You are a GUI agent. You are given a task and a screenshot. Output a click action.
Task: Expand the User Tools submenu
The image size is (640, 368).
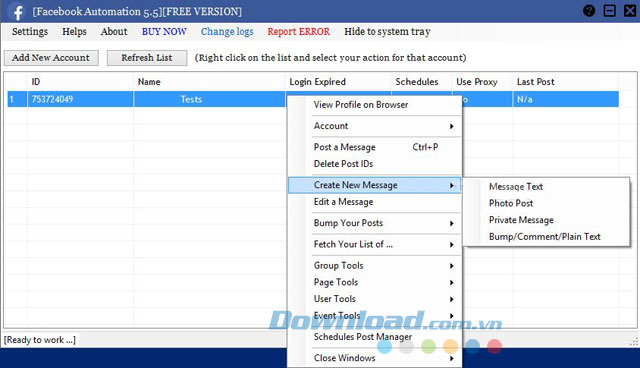pyautogui.click(x=375, y=299)
